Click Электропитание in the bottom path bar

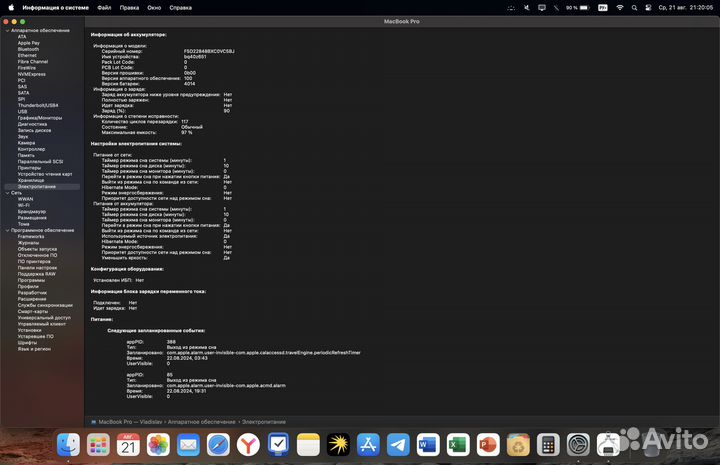264,422
